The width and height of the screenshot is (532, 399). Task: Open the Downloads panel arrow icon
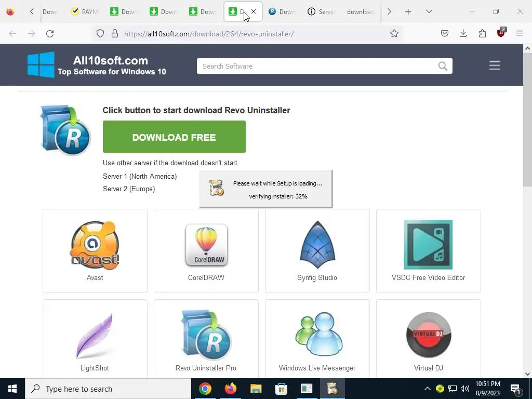pyautogui.click(x=463, y=34)
